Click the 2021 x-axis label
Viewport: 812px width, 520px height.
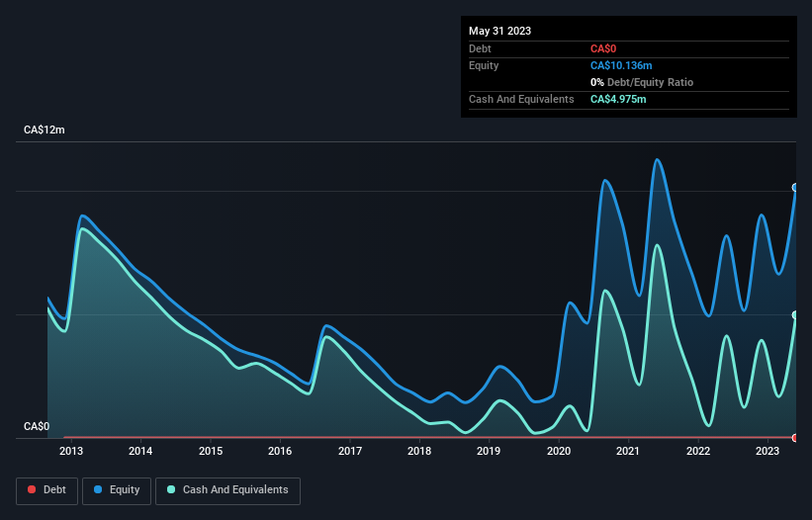628,451
